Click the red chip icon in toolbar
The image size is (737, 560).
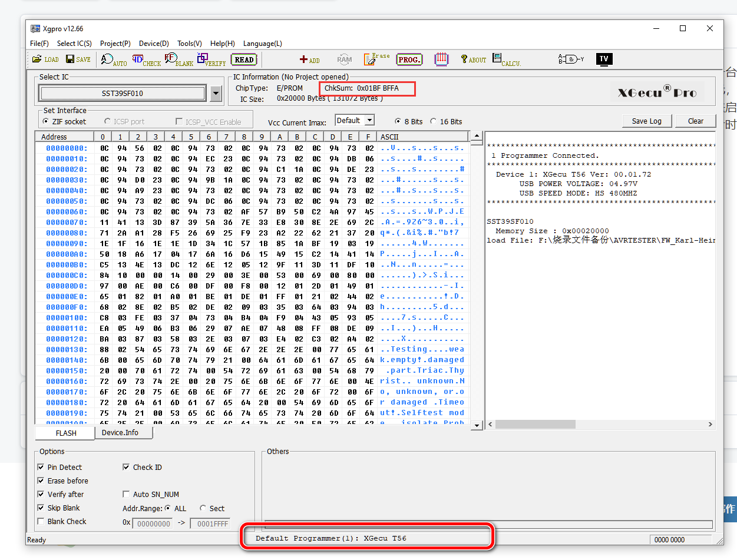click(441, 59)
